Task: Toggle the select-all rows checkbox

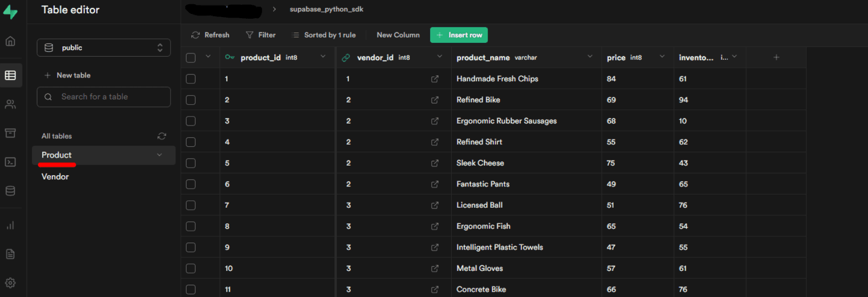Action: pyautogui.click(x=191, y=58)
